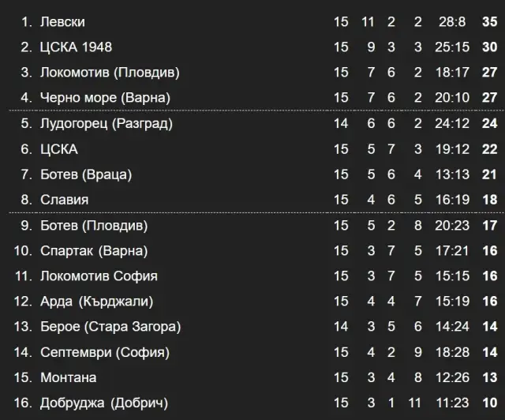This screenshot has height=420, width=505.
Task: Select Добруджа (Добрич) at table bottom
Action: coord(104,403)
